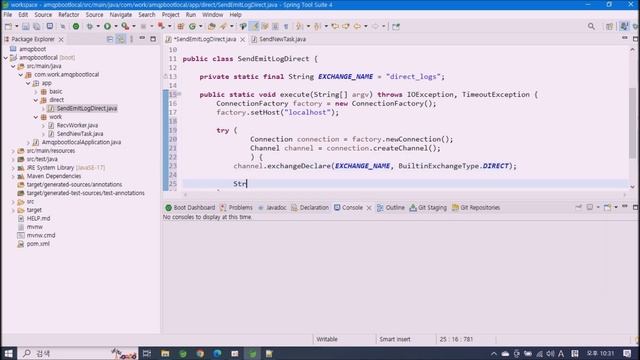
Task: Open Microsoft Edge from the taskbar
Action: point(217,353)
